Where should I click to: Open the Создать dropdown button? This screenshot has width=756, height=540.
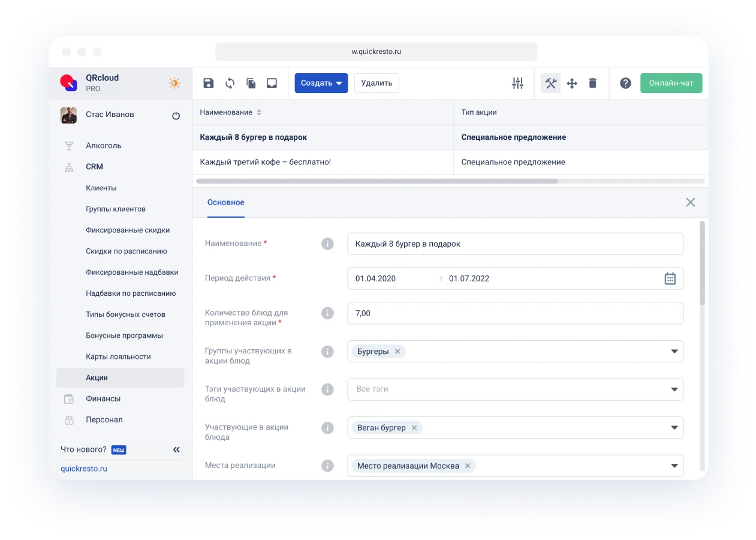click(321, 83)
